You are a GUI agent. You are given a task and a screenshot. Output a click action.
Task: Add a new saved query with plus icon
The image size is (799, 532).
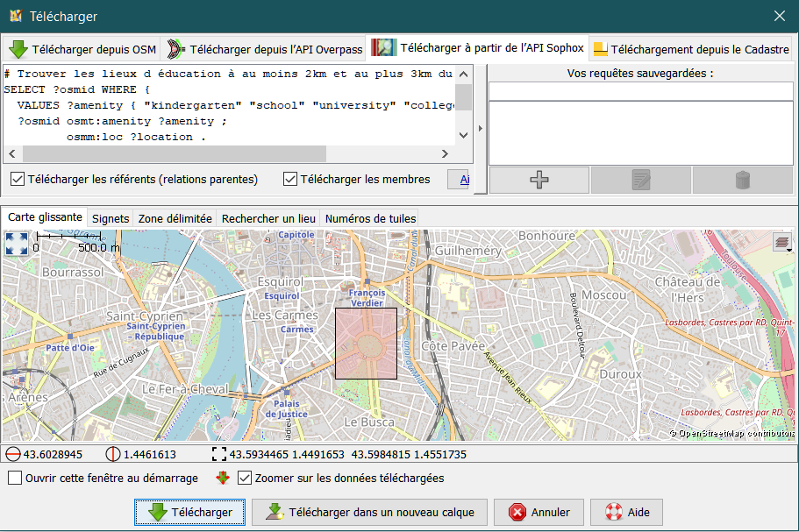click(x=539, y=180)
